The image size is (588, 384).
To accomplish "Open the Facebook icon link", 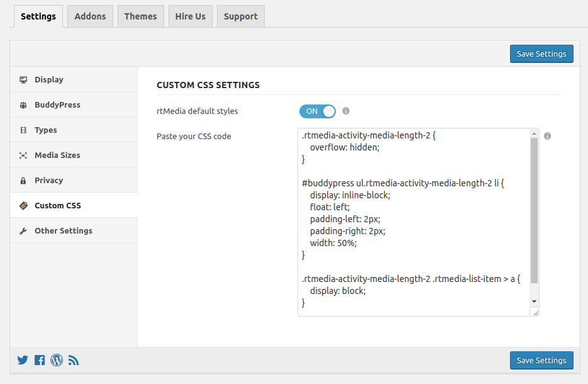I will click(40, 361).
